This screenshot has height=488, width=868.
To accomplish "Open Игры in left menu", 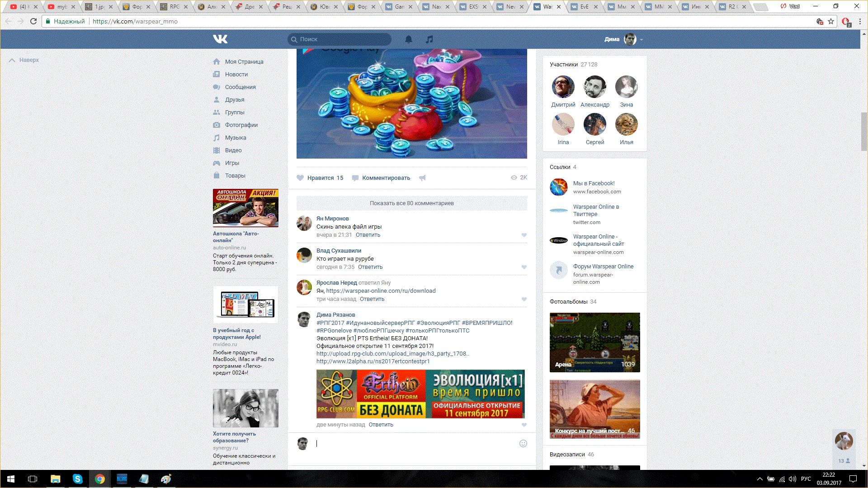I will pyautogui.click(x=232, y=163).
